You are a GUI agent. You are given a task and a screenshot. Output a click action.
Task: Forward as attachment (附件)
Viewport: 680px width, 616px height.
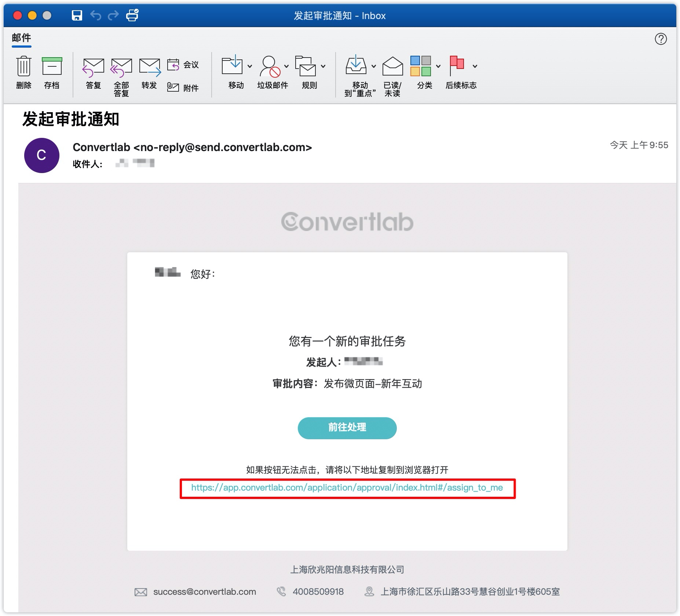(183, 88)
